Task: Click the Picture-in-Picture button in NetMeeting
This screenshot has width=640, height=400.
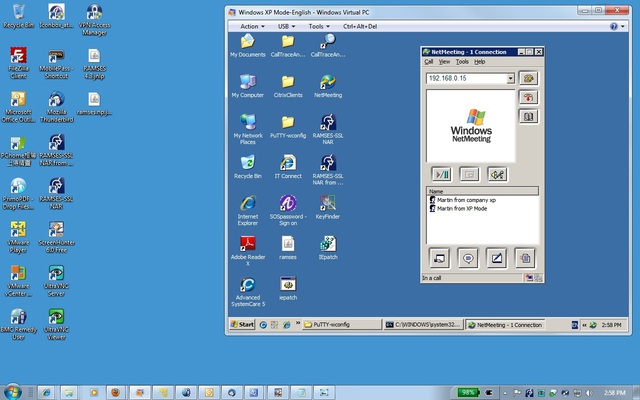Action: point(469,175)
